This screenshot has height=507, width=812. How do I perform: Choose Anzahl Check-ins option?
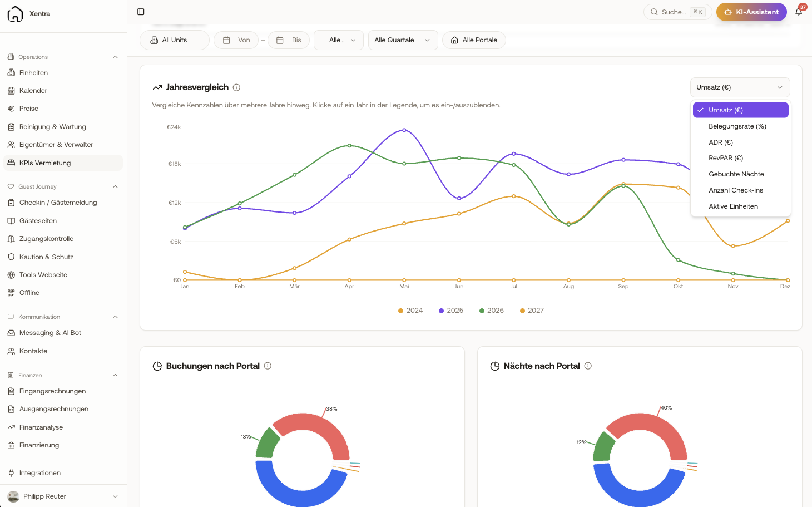pos(740,190)
